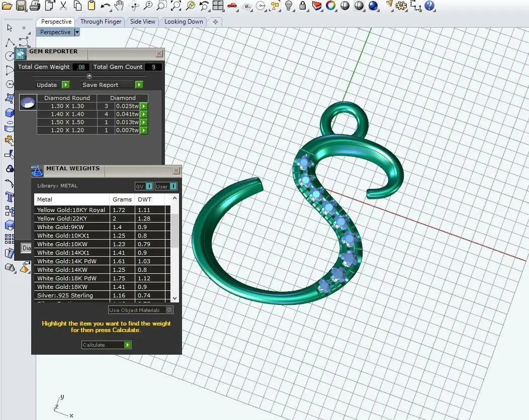This screenshot has width=529, height=420.
Task: Open Options via the gear icon
Action: click(401, 6)
